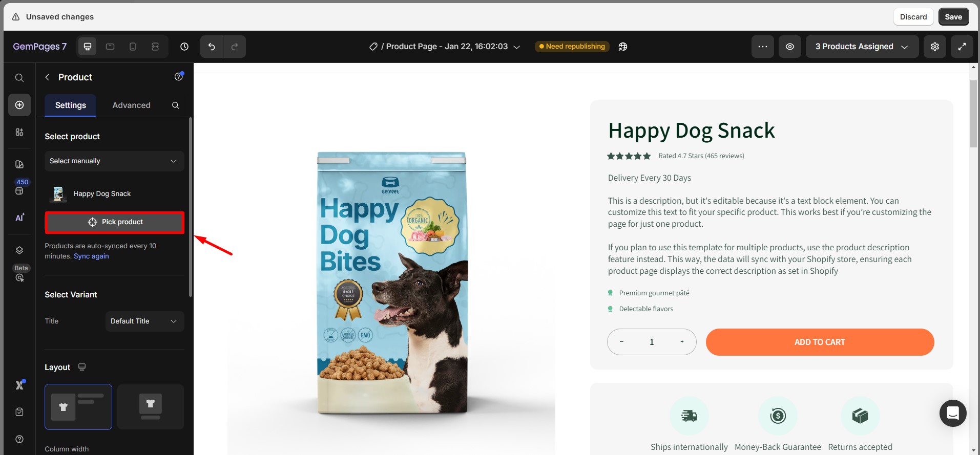Switch to the Advanced tab
Viewport: 980px width, 455px height.
click(x=132, y=105)
